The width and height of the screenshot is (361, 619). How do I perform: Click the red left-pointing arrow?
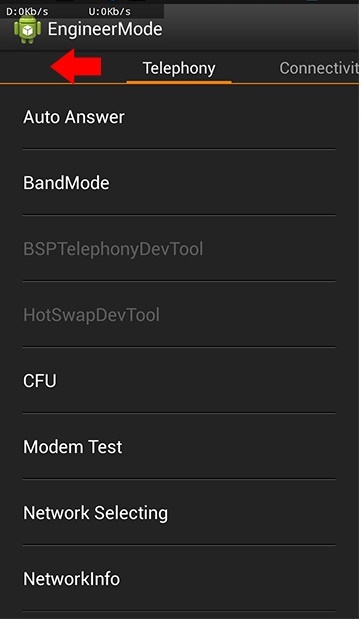click(x=76, y=66)
